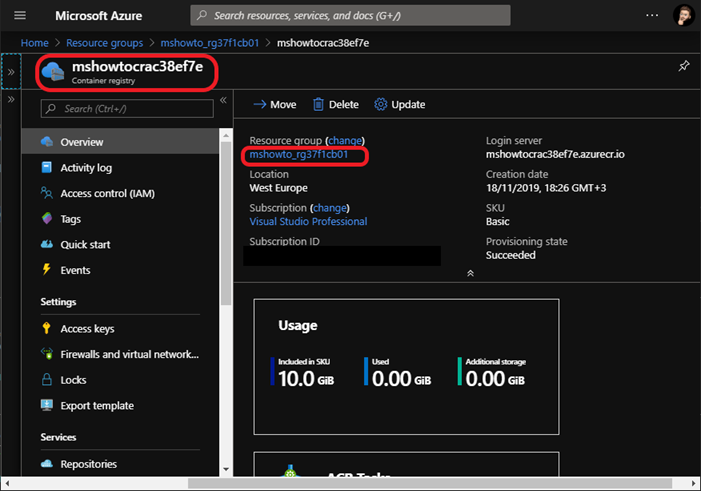Click the sidebar vertical scrollbar thumb
Viewport: 701px width, 491px height.
pos(226,224)
